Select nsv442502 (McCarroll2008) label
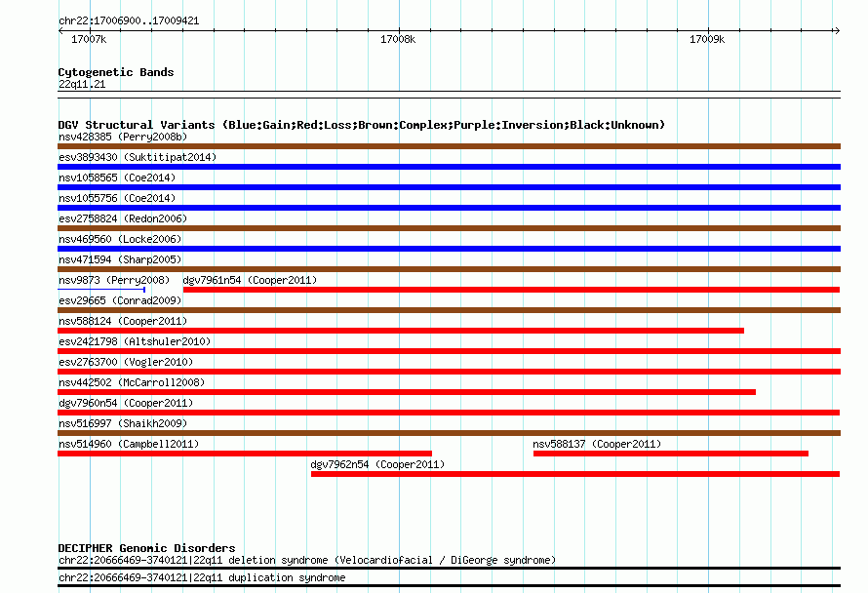 pyautogui.click(x=132, y=382)
